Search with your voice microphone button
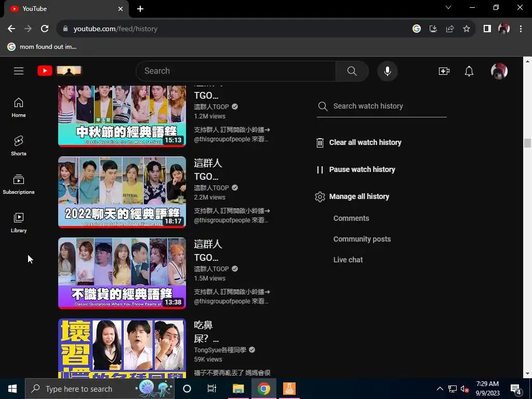The image size is (532, 399). click(388, 71)
